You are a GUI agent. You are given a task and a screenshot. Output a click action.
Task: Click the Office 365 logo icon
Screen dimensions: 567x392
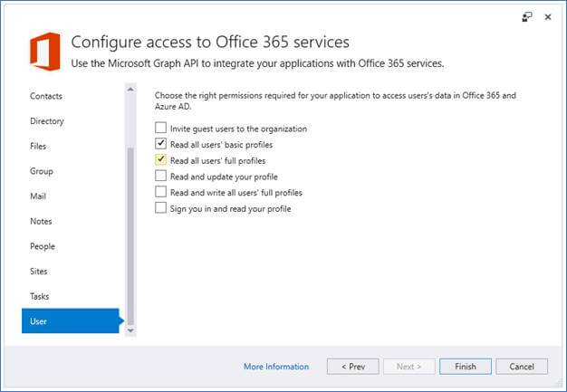tap(45, 52)
